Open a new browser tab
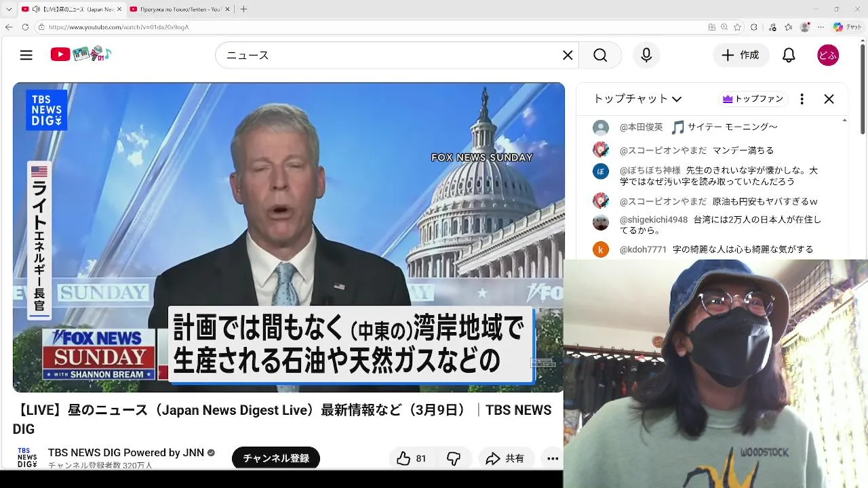Viewport: 868px width, 488px height. click(x=243, y=9)
